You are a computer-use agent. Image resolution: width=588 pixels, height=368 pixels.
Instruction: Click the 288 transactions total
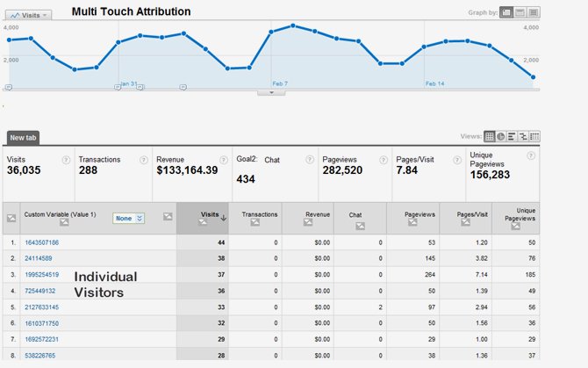pos(88,170)
